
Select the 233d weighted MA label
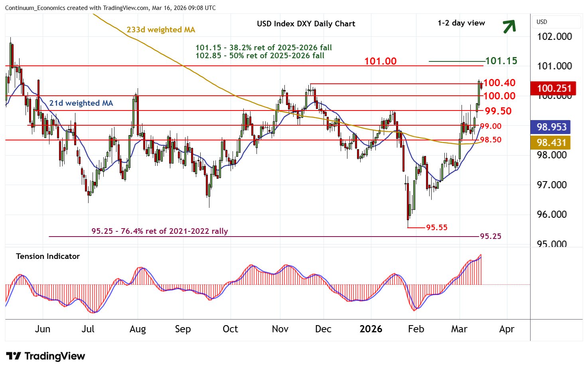161,30
